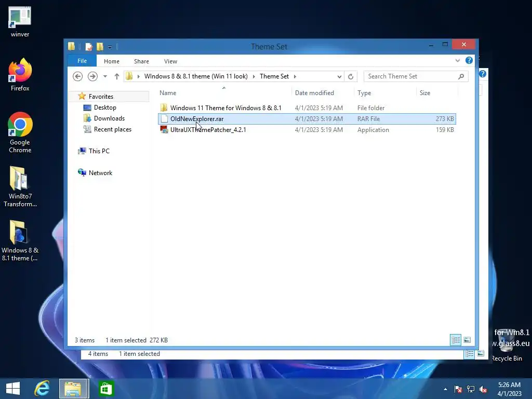Screen dimensions: 532x399
Task: Switch to Large icons view in status bar
Action: pos(467,340)
